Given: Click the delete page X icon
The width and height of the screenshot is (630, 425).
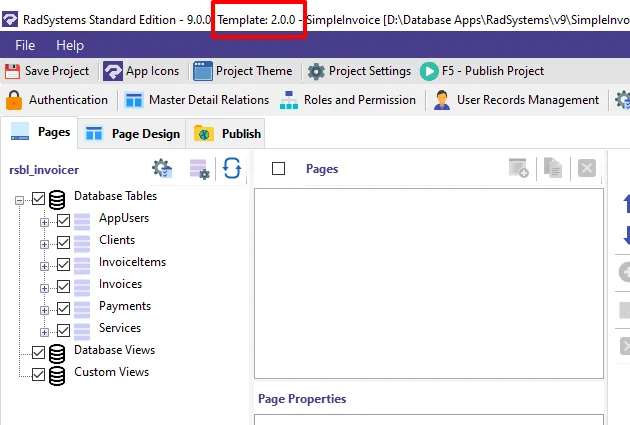Looking at the screenshot, I should (x=587, y=168).
